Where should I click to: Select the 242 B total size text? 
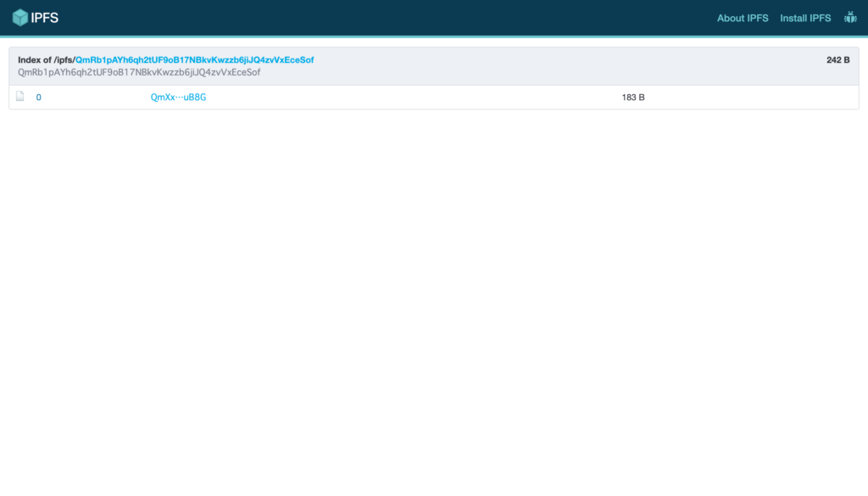(x=837, y=60)
